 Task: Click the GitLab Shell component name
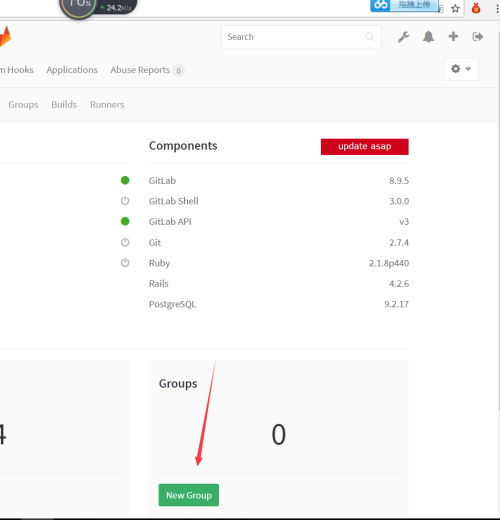[173, 201]
